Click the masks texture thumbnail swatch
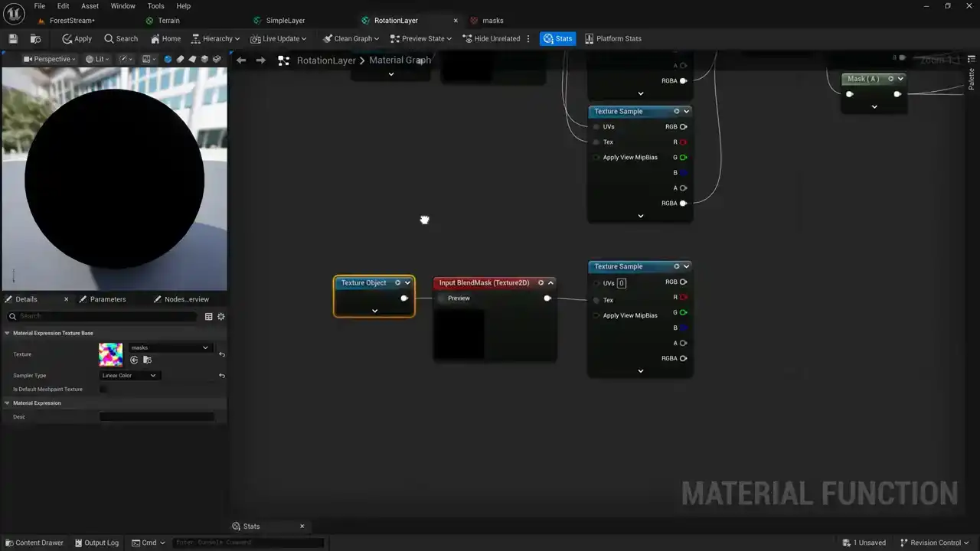 click(x=111, y=354)
